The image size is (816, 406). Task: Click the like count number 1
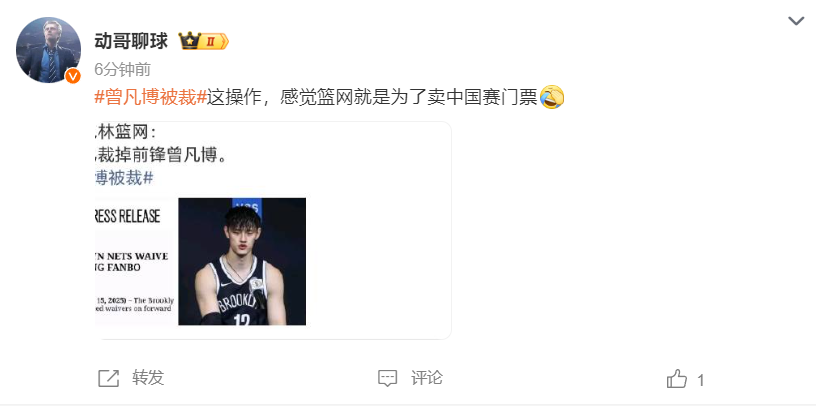click(700, 380)
